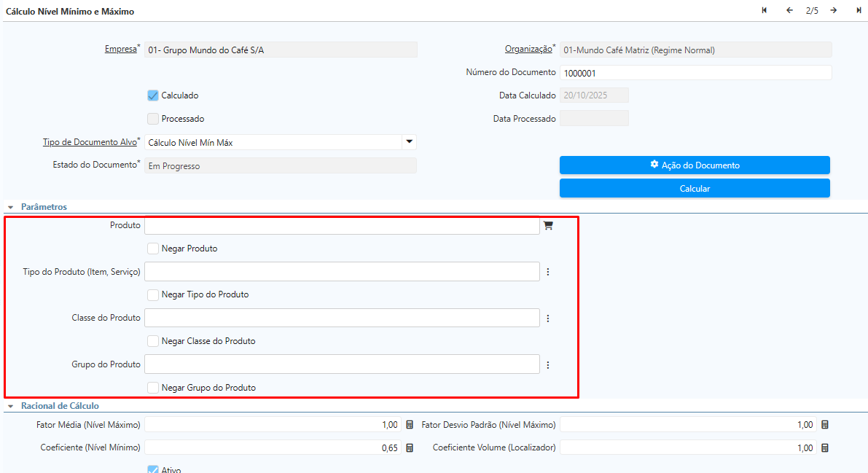
Task: Click the Ação do Documento button
Action: click(695, 165)
